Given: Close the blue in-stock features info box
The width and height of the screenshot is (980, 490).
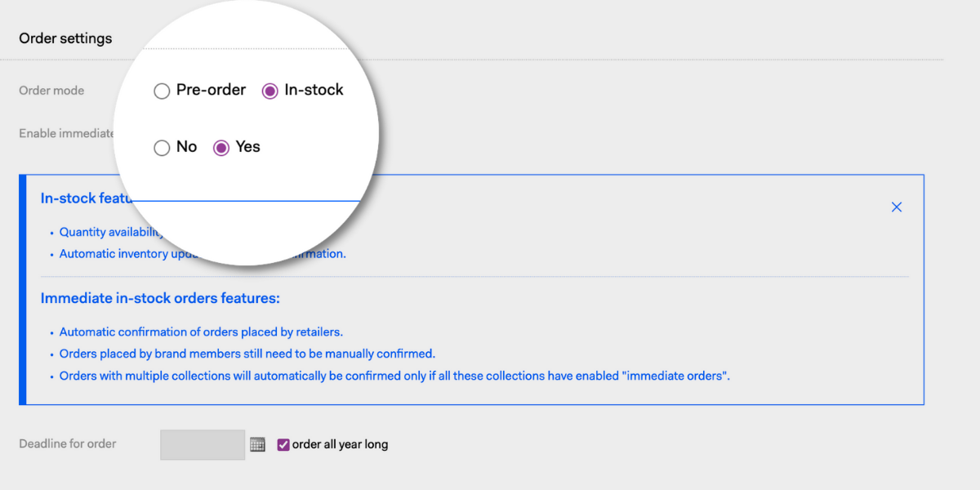Looking at the screenshot, I should pos(897,207).
